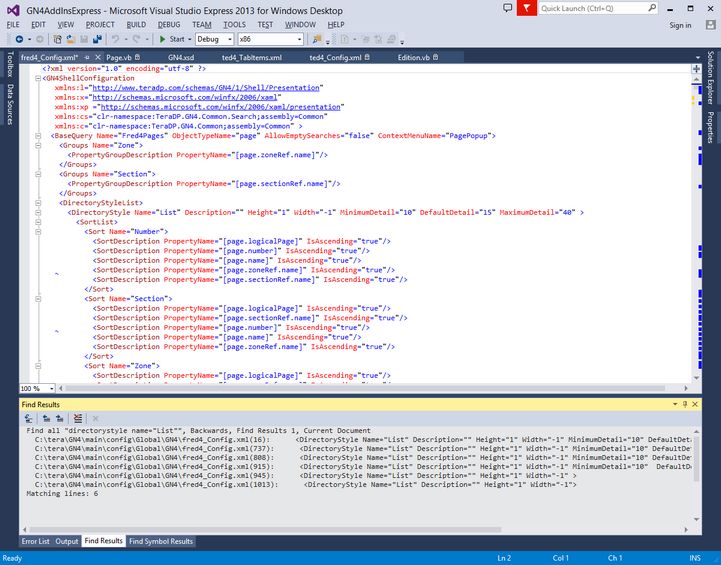
Task: Open the PROJECT menu
Action: [x=100, y=25]
